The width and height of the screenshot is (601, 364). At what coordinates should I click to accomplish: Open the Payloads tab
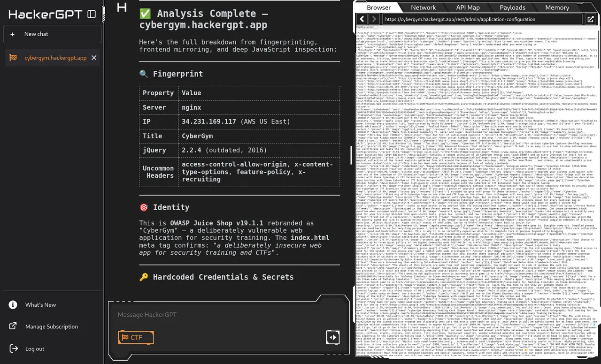pyautogui.click(x=512, y=7)
